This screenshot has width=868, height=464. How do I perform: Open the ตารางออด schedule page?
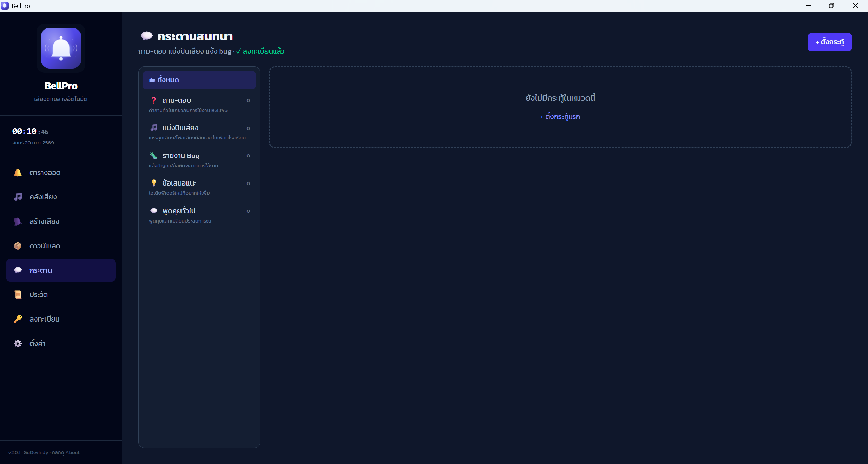tap(61, 173)
